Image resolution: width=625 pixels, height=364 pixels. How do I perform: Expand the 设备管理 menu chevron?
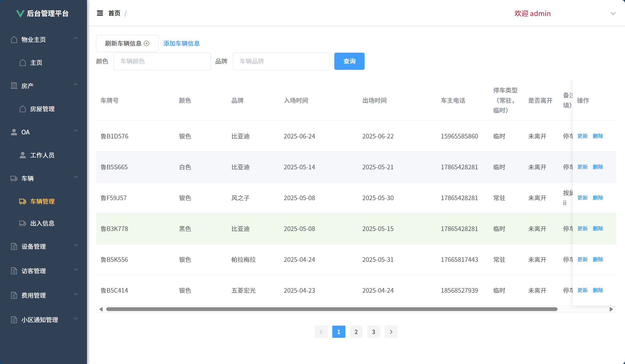click(76, 245)
